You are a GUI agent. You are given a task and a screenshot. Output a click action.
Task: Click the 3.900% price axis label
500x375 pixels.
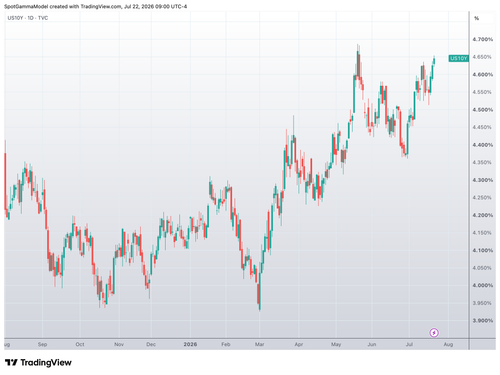482,321
